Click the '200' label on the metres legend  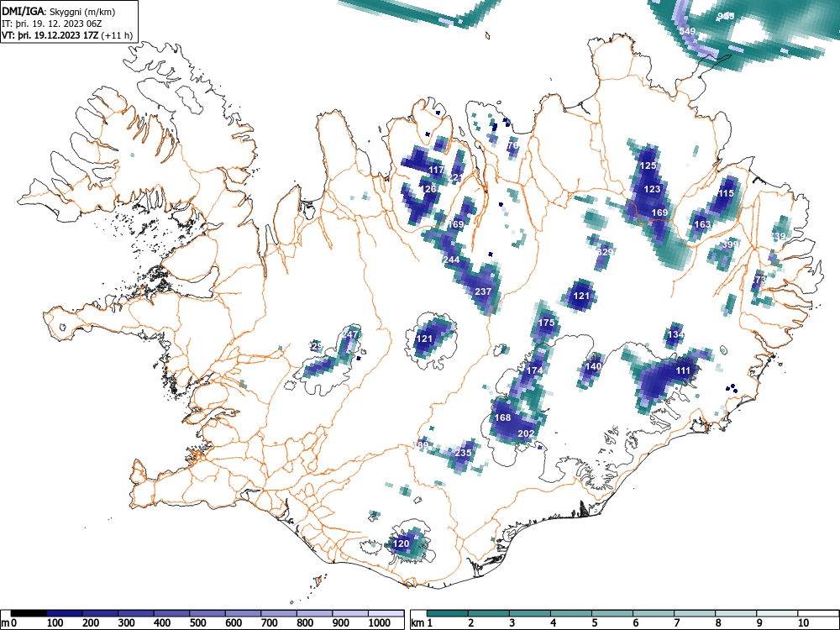pos(91,623)
